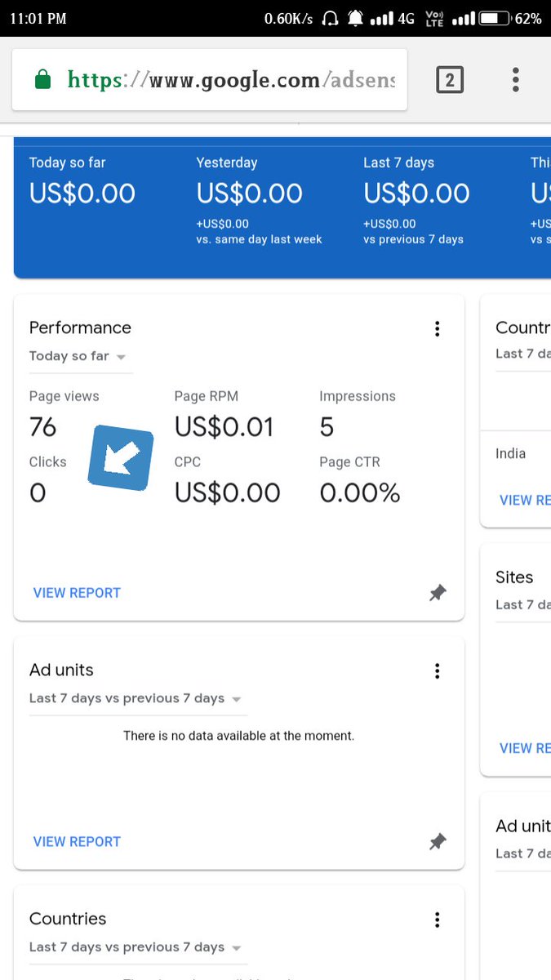Tap the left Countries card title

[x=68, y=919]
